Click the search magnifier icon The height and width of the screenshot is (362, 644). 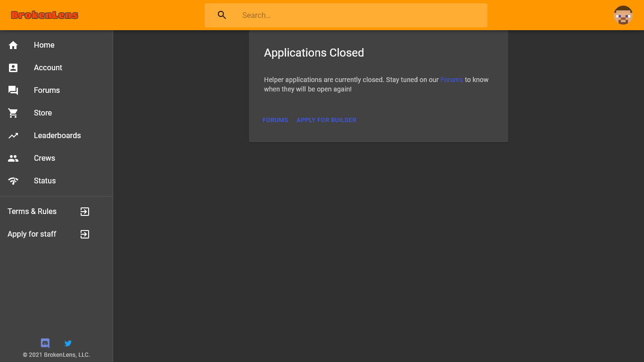222,15
